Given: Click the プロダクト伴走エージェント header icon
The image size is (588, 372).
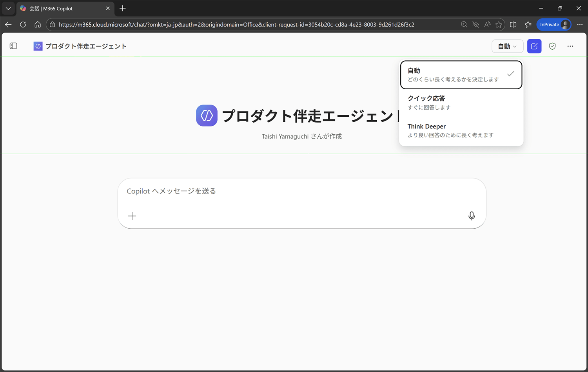Looking at the screenshot, I should pos(38,46).
